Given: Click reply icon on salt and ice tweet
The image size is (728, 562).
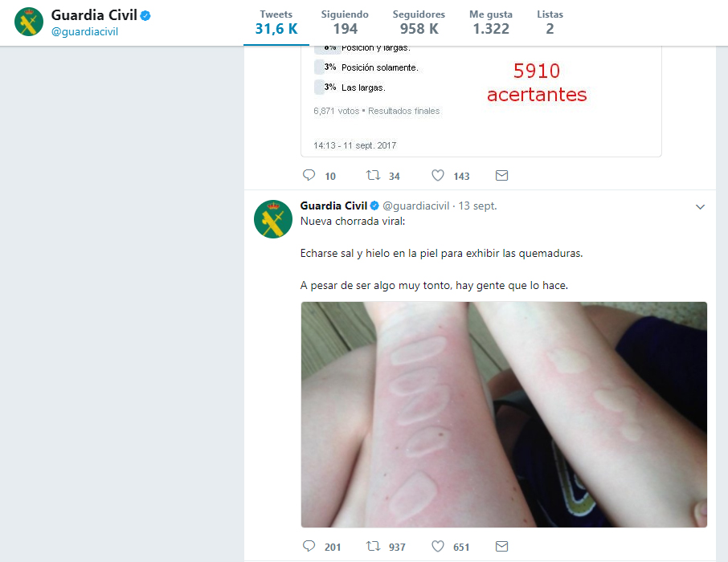Looking at the screenshot, I should 309,546.
